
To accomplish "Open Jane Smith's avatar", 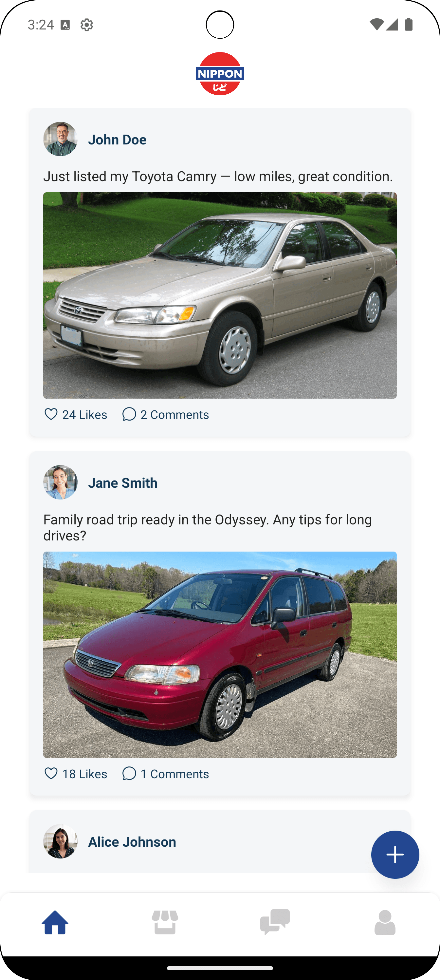I will [x=61, y=482].
